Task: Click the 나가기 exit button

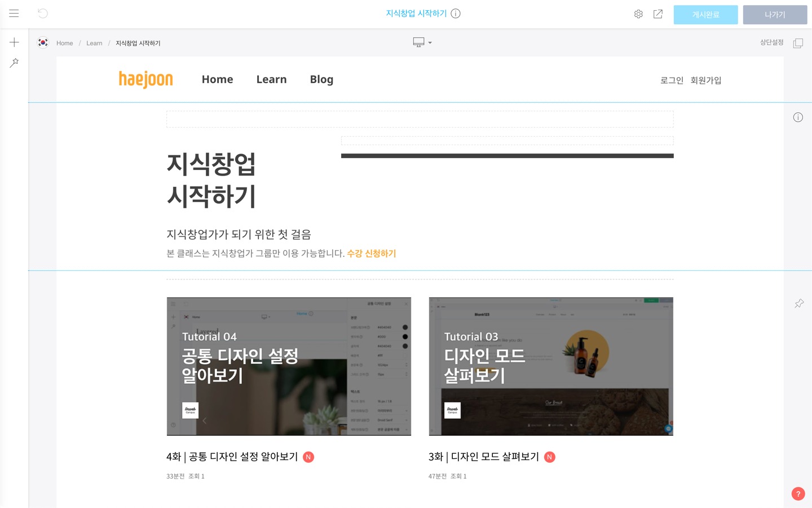Action: (775, 15)
